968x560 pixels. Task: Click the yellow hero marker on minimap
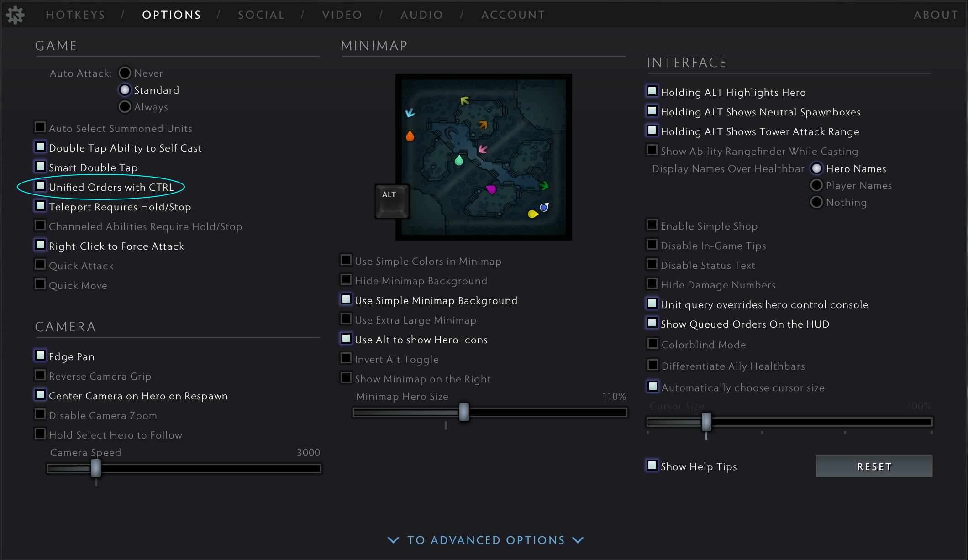coord(532,214)
